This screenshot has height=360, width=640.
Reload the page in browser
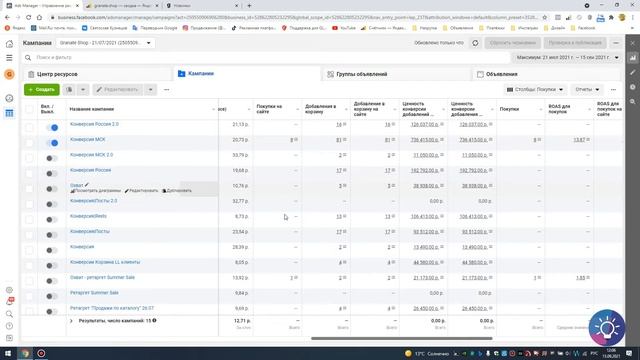click(28, 18)
